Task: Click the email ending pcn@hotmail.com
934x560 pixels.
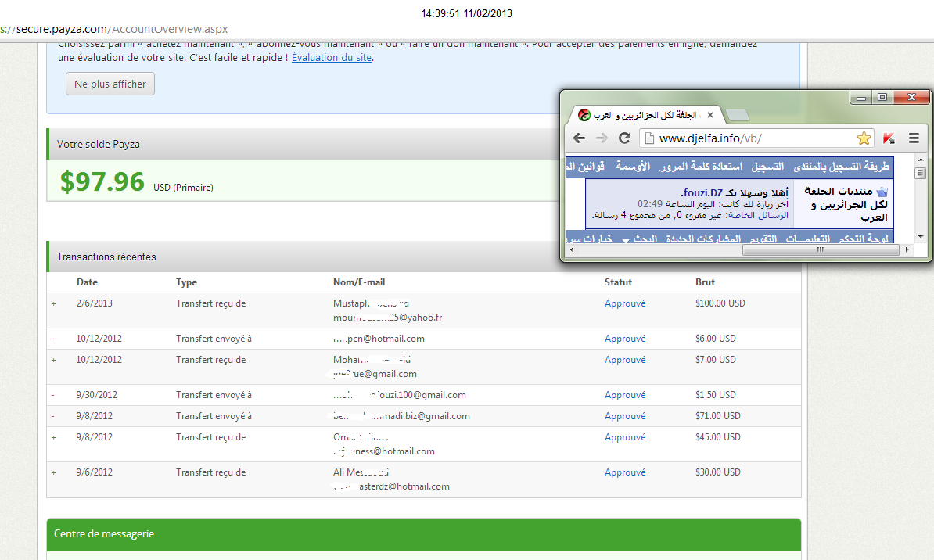Action: pos(379,339)
